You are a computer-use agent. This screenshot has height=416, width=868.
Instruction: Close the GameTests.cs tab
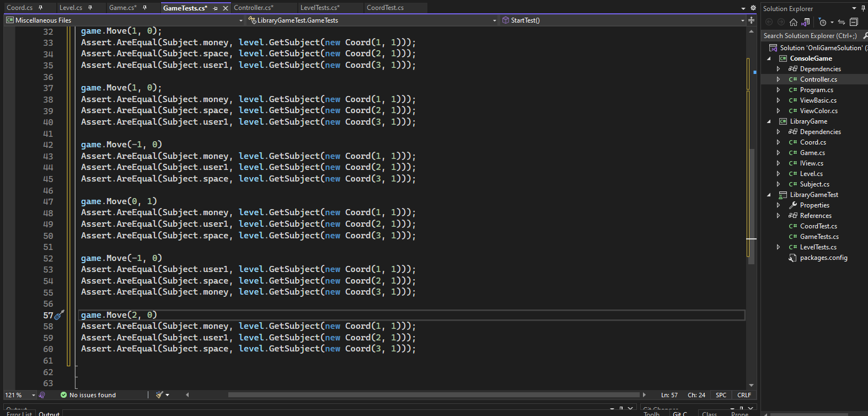pyautogui.click(x=225, y=8)
